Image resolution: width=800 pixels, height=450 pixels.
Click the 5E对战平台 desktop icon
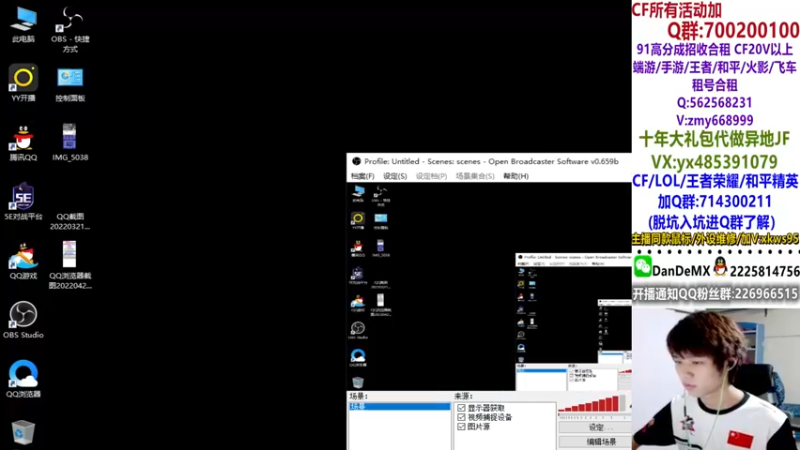23,202
